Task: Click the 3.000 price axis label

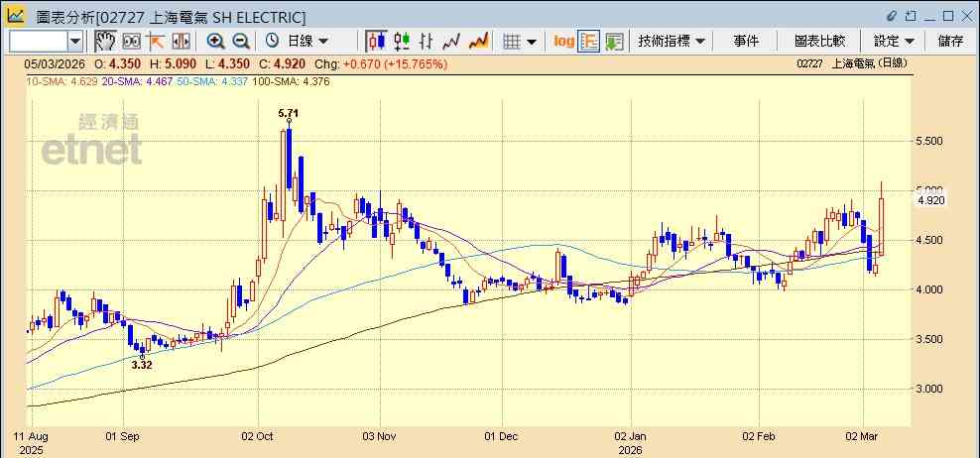Action: click(929, 389)
